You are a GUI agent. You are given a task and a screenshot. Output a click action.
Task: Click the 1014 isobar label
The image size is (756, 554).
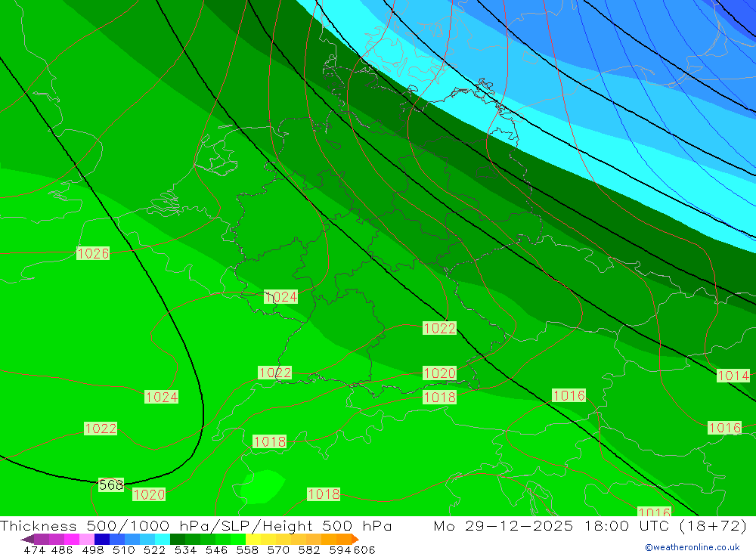point(733,376)
